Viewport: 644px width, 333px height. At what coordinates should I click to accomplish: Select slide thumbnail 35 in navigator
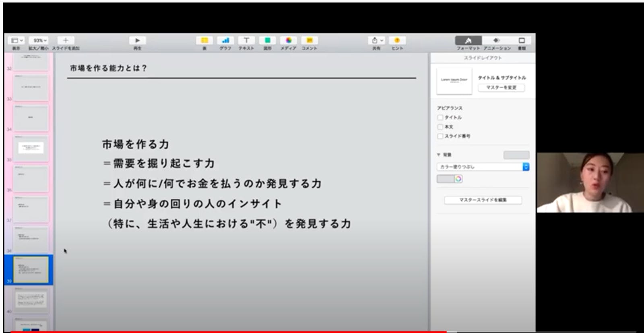pyautogui.click(x=31, y=148)
